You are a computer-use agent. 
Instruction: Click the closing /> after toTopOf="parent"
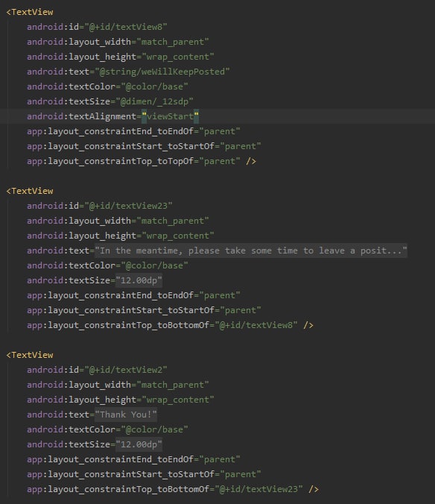(x=251, y=161)
